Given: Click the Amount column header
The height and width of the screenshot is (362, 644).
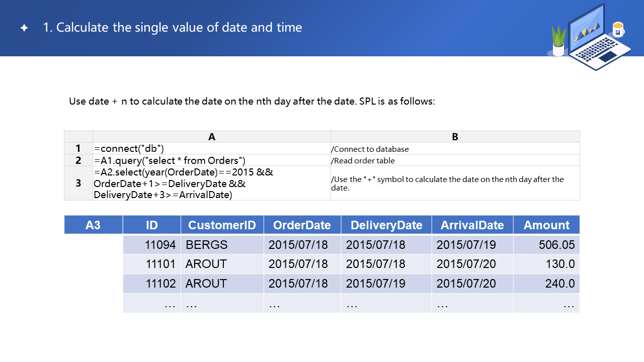Looking at the screenshot, I should [x=546, y=225].
